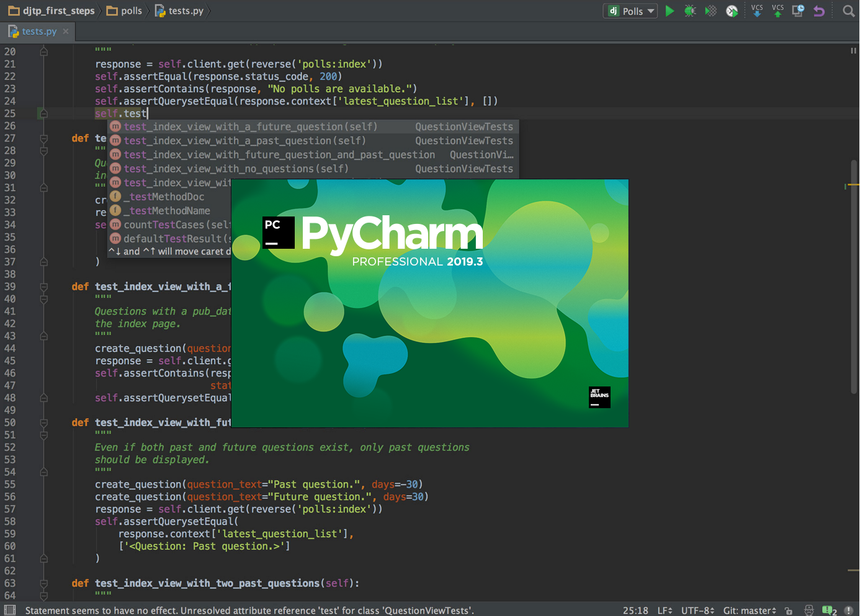The height and width of the screenshot is (616, 860).
Task: Choose test_index_view_with_no_questions completion
Action: click(313, 169)
